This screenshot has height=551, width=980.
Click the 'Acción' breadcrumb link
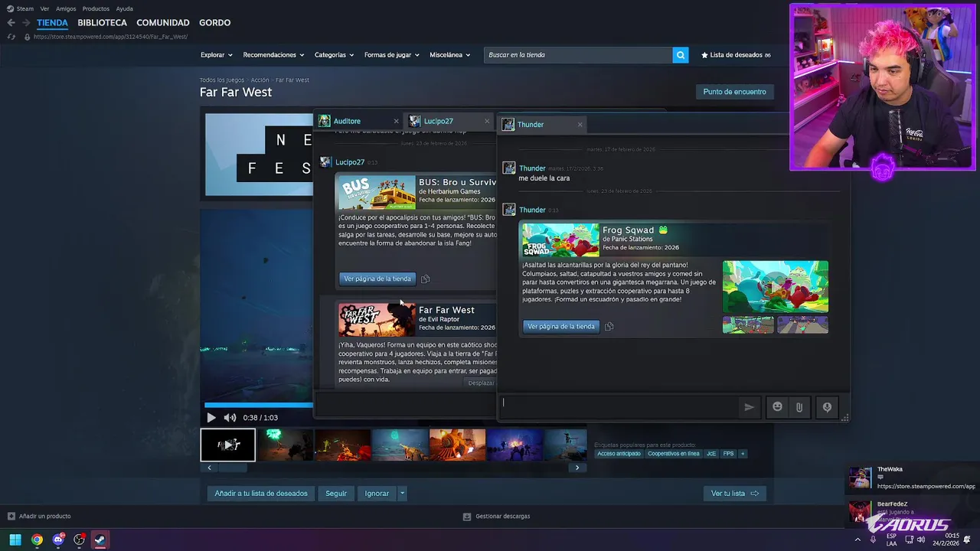tap(260, 80)
